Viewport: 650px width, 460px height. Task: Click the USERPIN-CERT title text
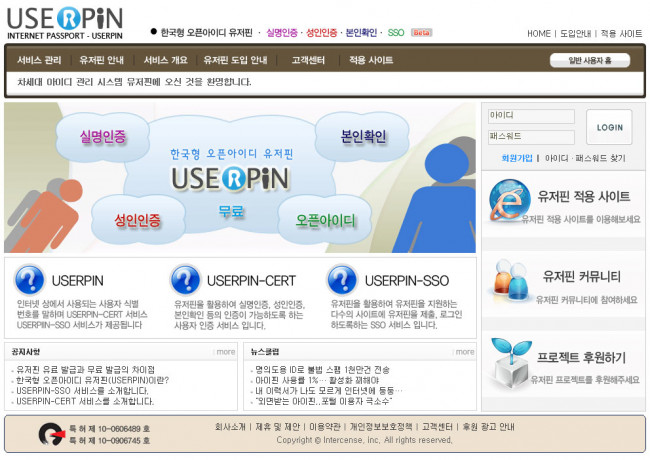click(x=251, y=281)
